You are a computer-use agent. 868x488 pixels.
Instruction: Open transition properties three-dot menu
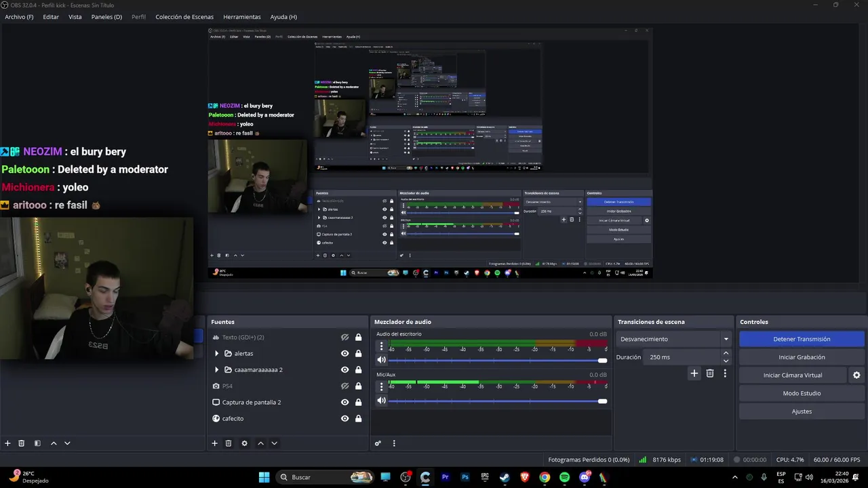[725, 373]
